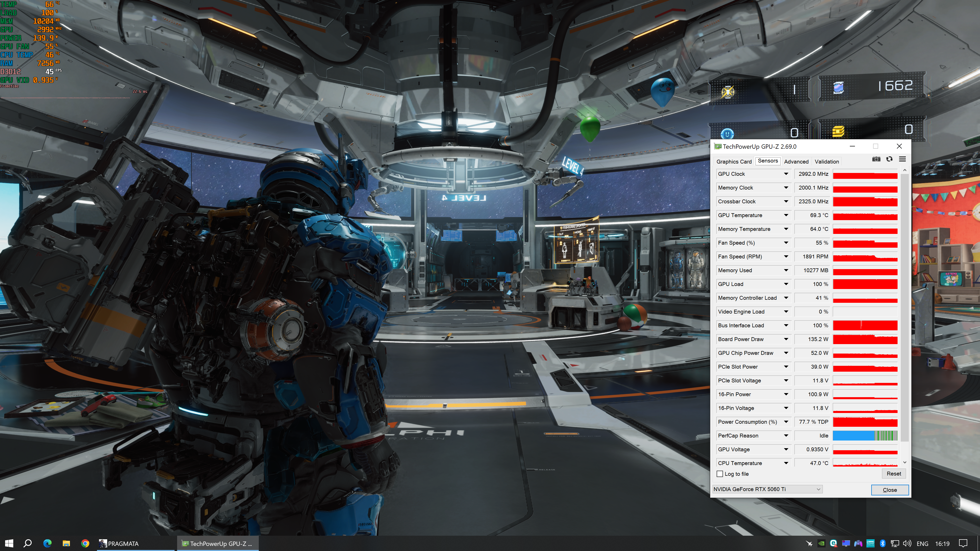Click the TechPowerUp GPU-Z taskbar button

[218, 543]
